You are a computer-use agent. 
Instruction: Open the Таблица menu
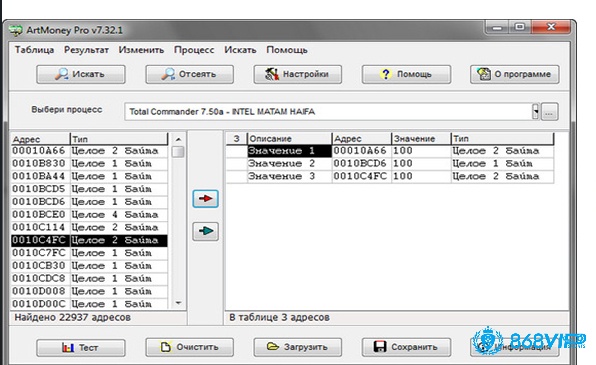(x=34, y=50)
